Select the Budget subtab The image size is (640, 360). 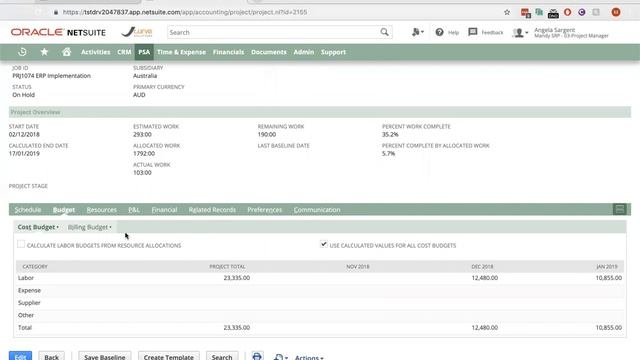[x=64, y=209]
